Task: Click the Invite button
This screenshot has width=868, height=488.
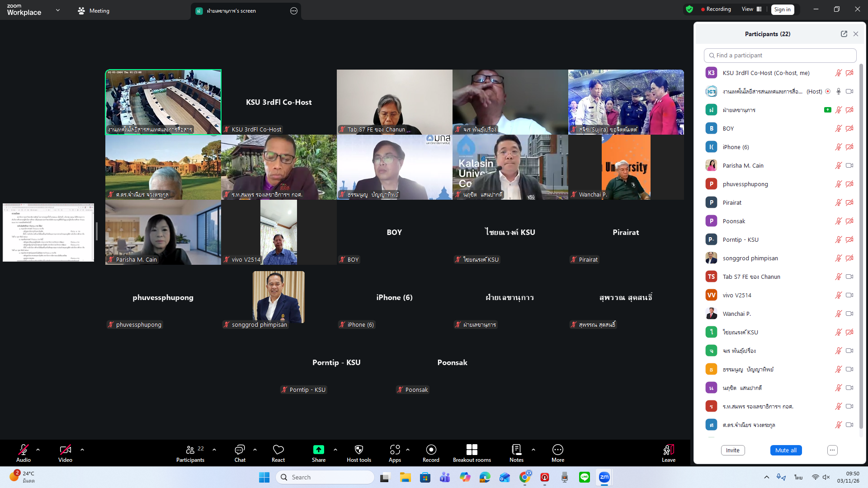Action: click(x=732, y=450)
